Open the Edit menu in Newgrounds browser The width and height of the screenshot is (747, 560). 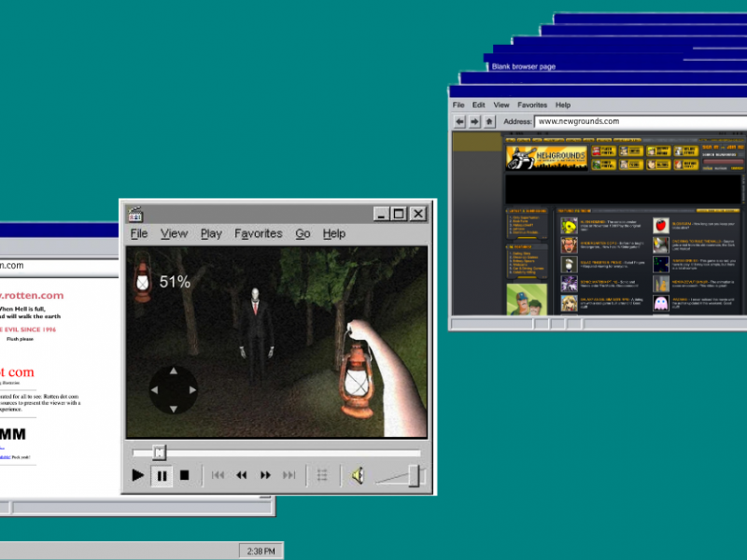click(x=478, y=105)
